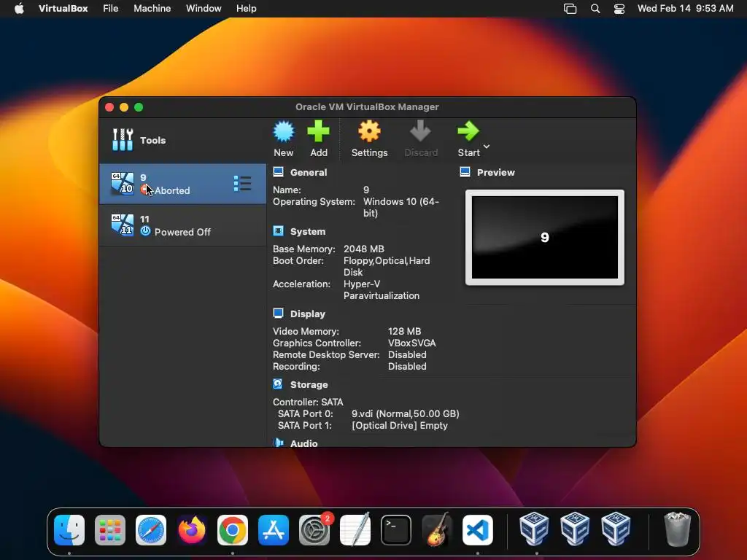Open Finder from the Dock
This screenshot has height=560, width=747.
pyautogui.click(x=69, y=530)
